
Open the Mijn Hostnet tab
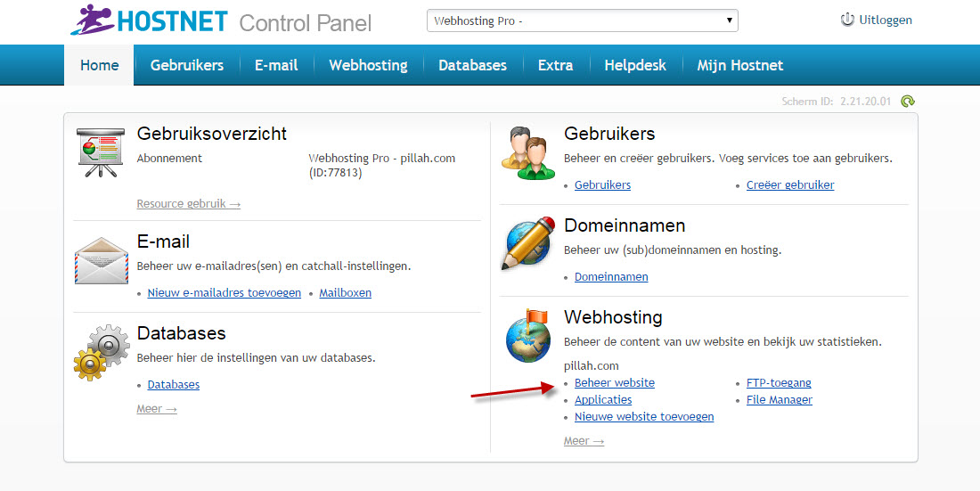point(740,65)
